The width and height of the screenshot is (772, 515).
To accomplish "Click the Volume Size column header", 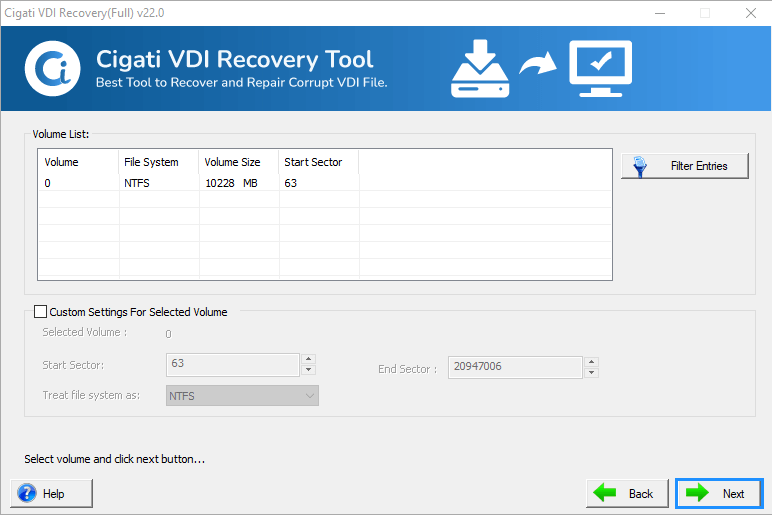I will pyautogui.click(x=239, y=162).
